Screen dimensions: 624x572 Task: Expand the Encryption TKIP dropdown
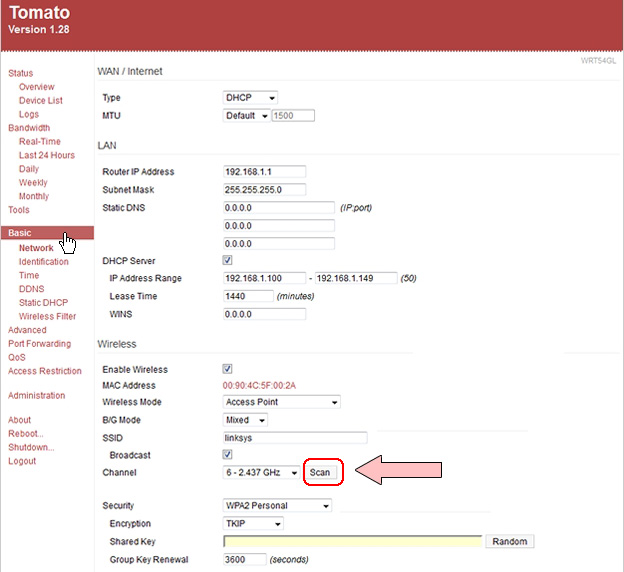[253, 523]
